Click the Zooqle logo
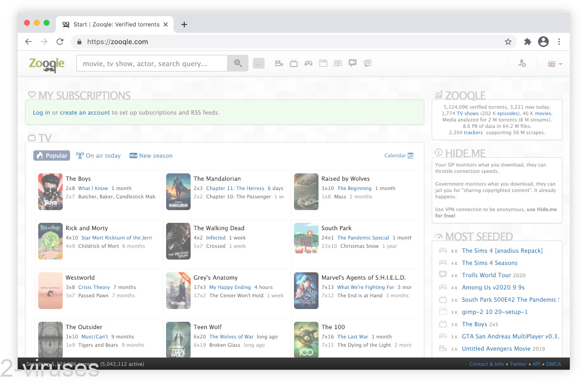This screenshot has height=382, width=588. [x=47, y=64]
